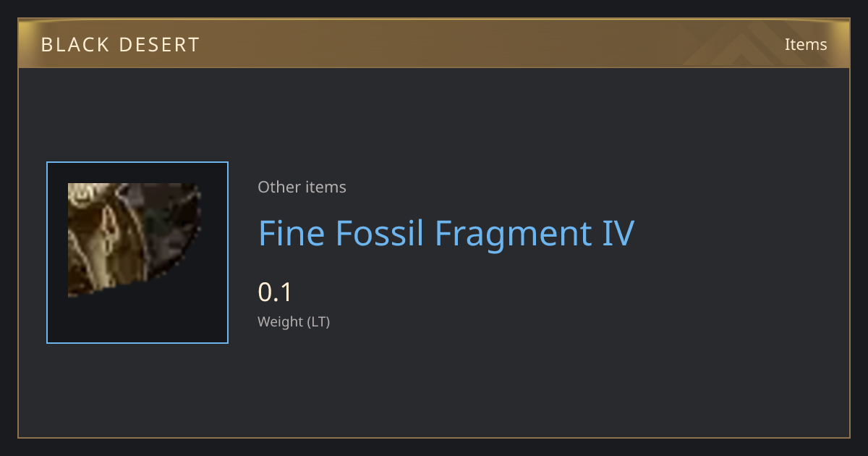
Task: Select the blue-bordered item icon frame
Action: pyautogui.click(x=137, y=253)
